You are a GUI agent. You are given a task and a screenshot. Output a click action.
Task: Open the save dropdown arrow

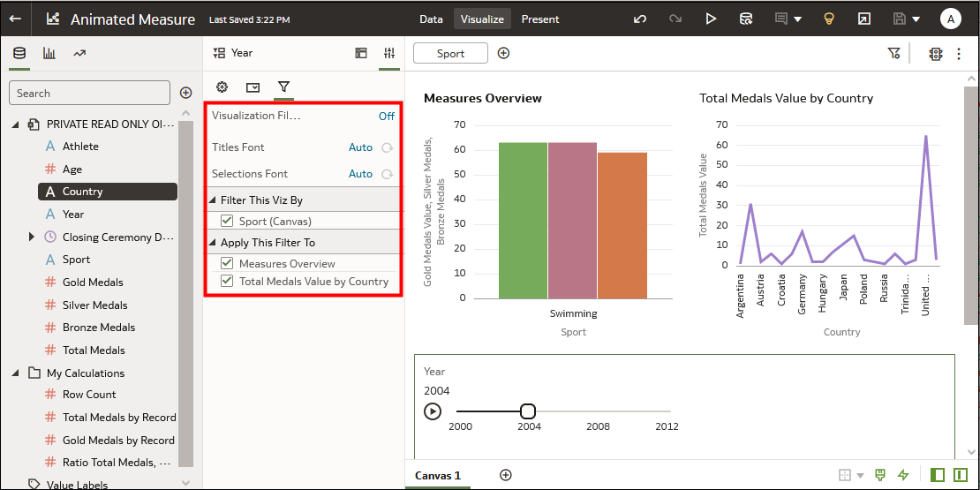pos(916,19)
